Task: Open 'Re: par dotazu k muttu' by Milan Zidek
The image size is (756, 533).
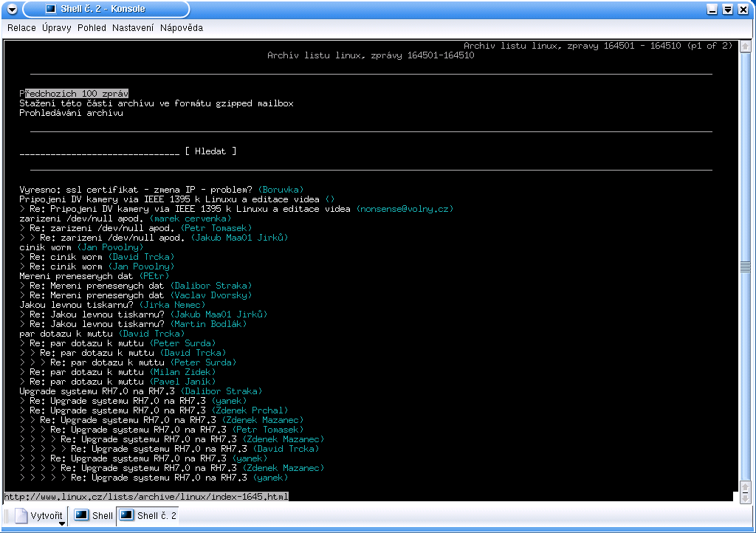Action: click(87, 373)
